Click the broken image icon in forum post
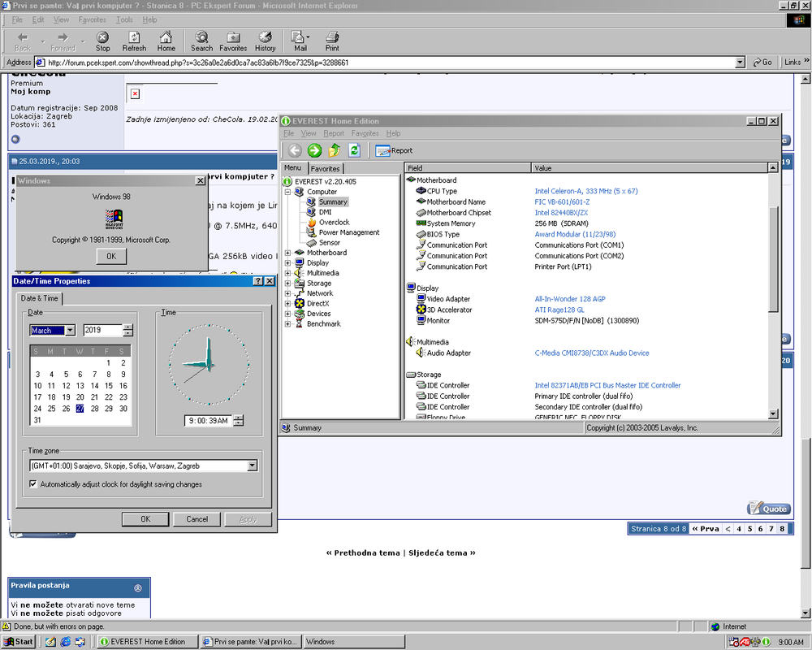 [x=135, y=93]
